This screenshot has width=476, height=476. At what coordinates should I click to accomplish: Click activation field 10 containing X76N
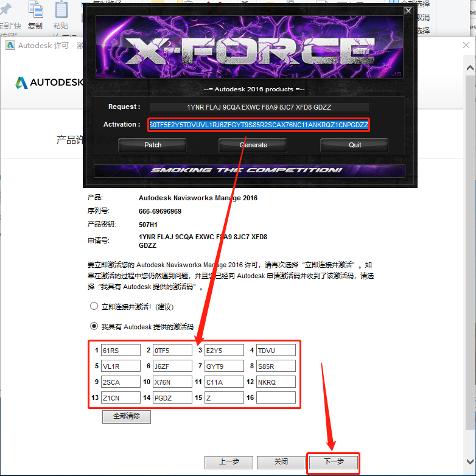point(172,382)
